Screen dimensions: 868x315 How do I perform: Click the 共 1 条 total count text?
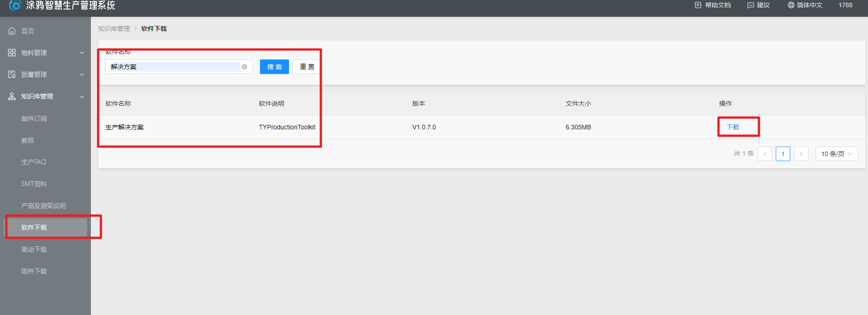pos(743,154)
